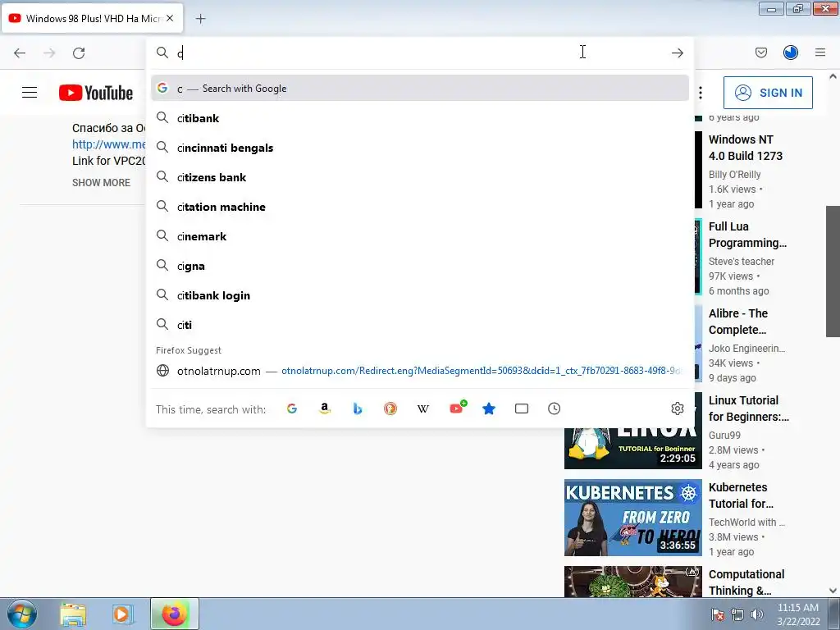Open 'Full Lua Programming' video title
This screenshot has height=630, width=840.
tap(747, 235)
